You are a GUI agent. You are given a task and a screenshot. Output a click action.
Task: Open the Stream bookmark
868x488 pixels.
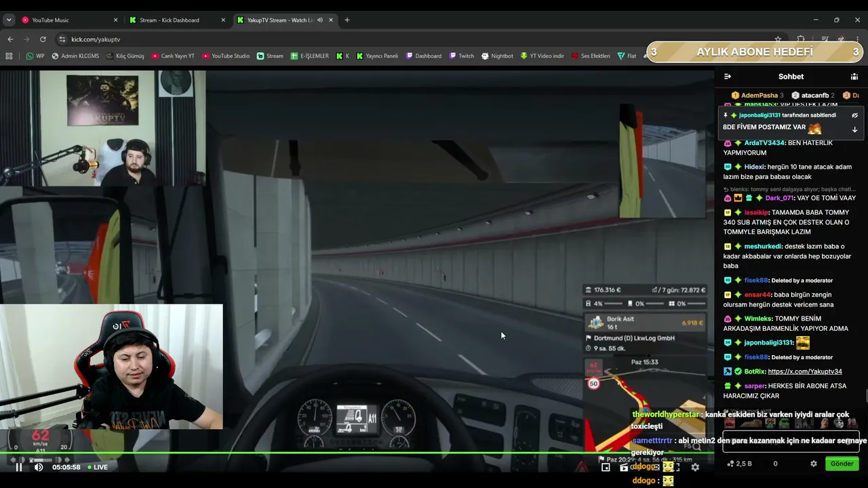(270, 56)
